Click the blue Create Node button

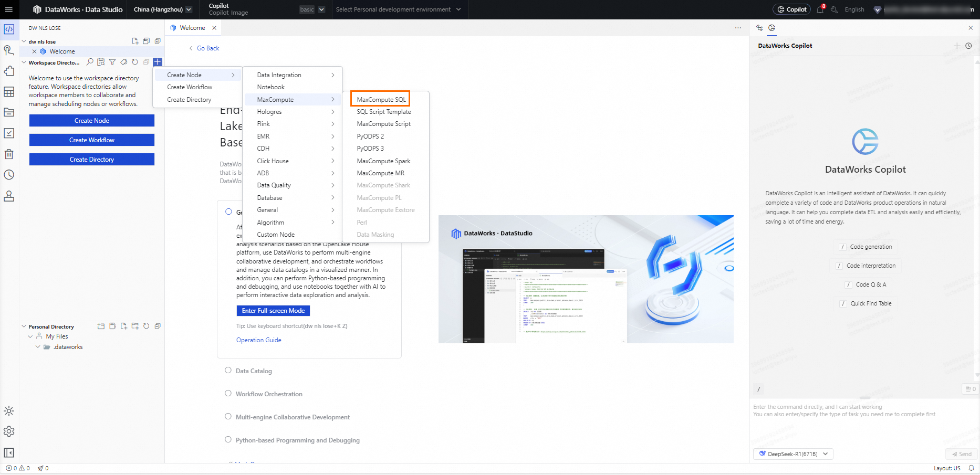pyautogui.click(x=92, y=121)
